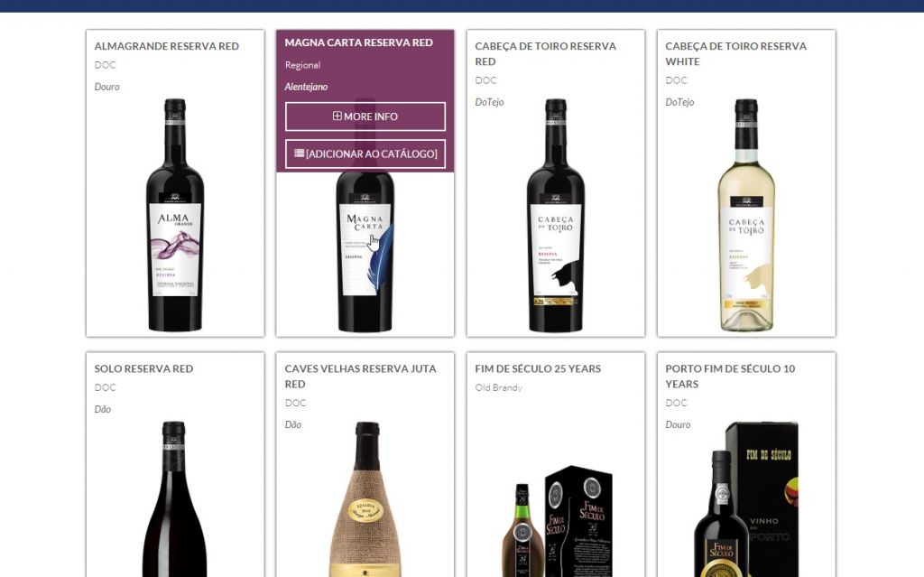Image resolution: width=924 pixels, height=577 pixels.
Task: Click the plus icon beside More Info
Action: tap(337, 116)
